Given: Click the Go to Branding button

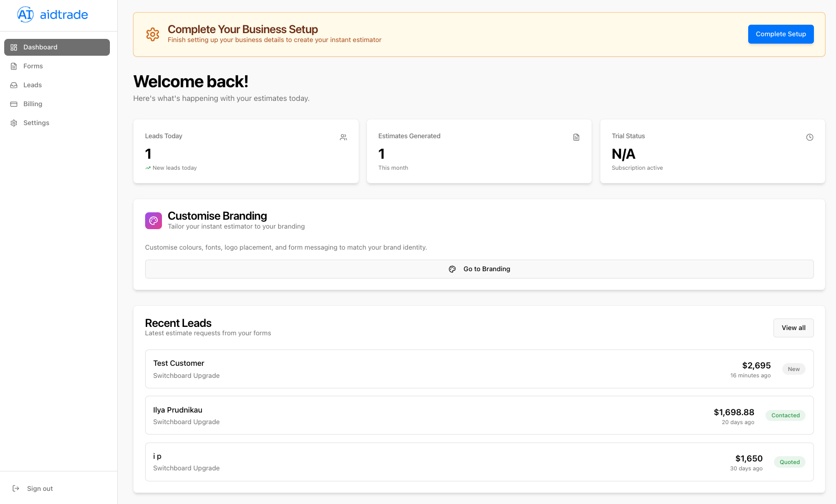Looking at the screenshot, I should 479,269.
